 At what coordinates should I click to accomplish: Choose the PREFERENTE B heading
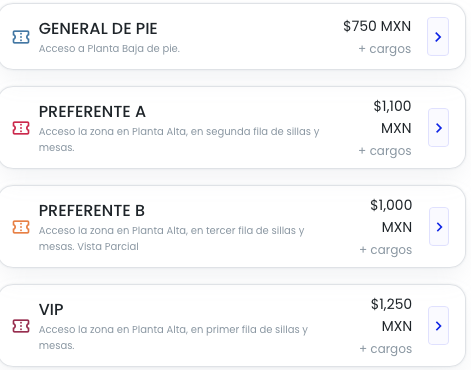pyautogui.click(x=92, y=211)
